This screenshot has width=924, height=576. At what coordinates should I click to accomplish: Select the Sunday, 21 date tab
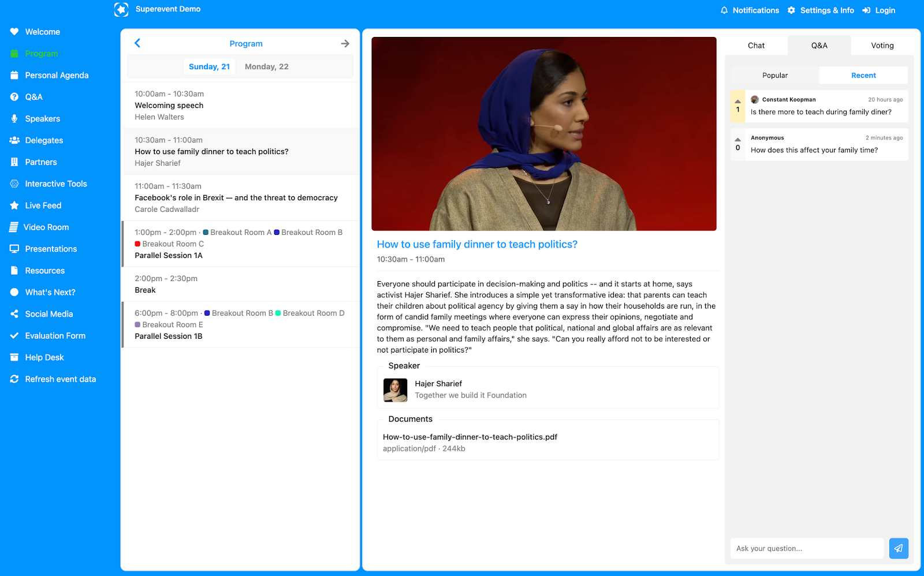209,67
